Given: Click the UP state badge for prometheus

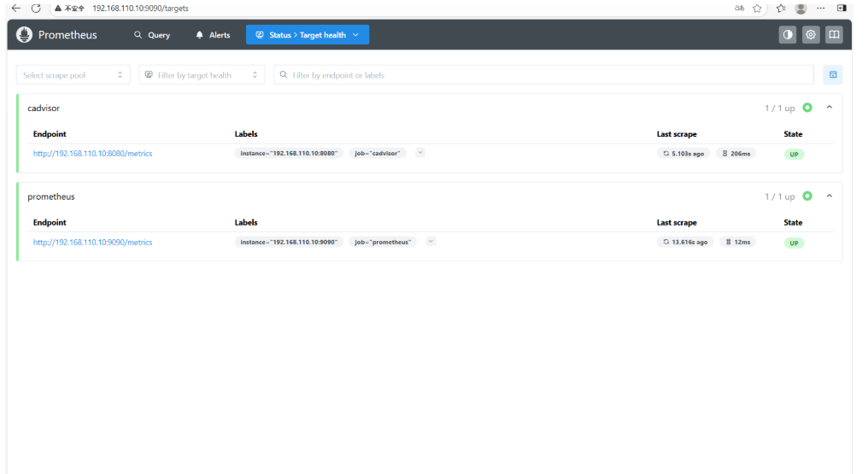Looking at the screenshot, I should tap(794, 243).
